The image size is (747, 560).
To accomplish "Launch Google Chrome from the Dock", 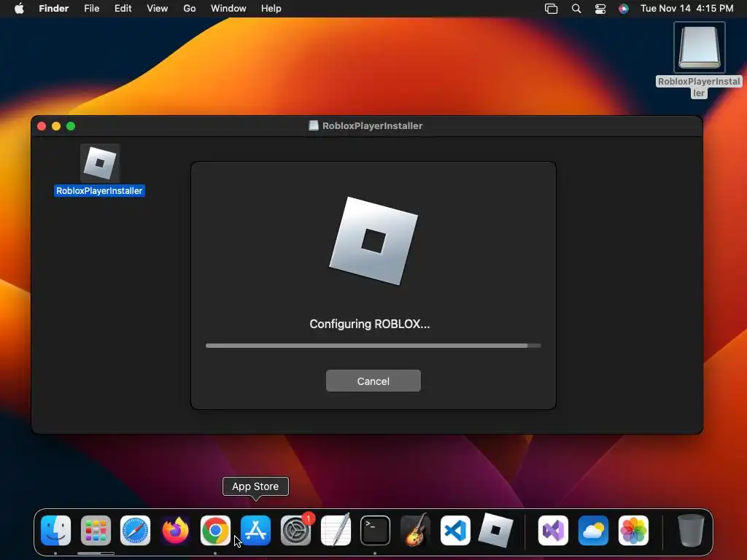I will pyautogui.click(x=215, y=531).
